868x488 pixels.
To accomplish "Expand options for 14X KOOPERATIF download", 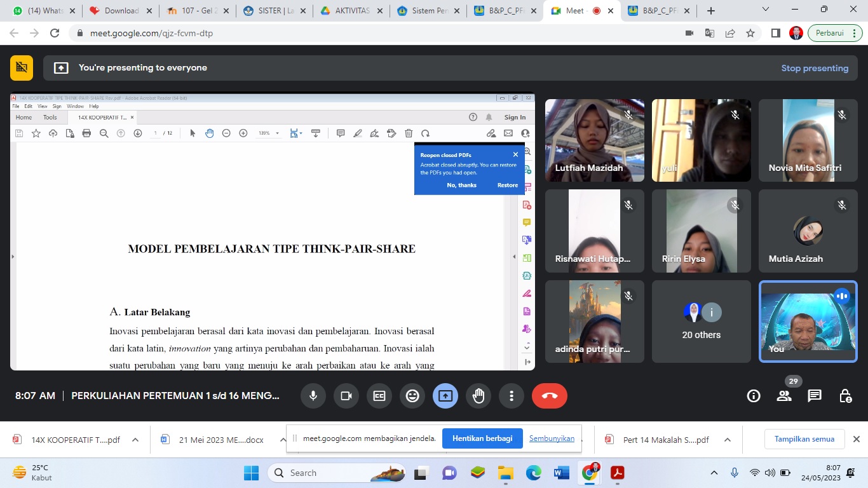I will pos(135,440).
